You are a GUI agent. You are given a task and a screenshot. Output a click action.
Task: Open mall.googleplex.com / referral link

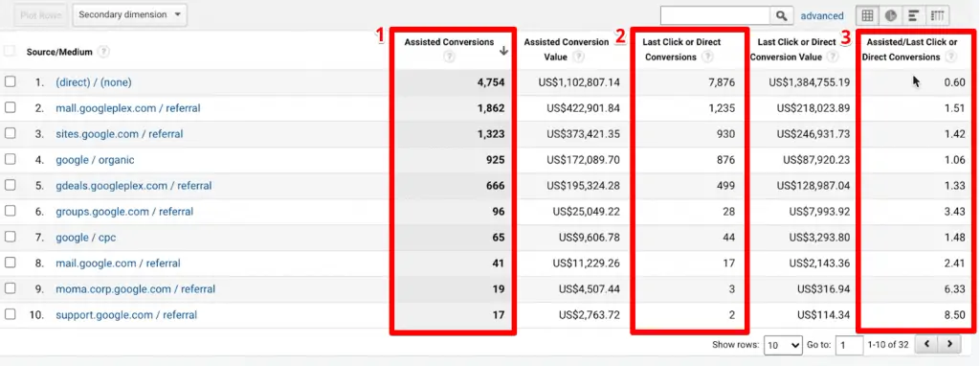pos(128,108)
